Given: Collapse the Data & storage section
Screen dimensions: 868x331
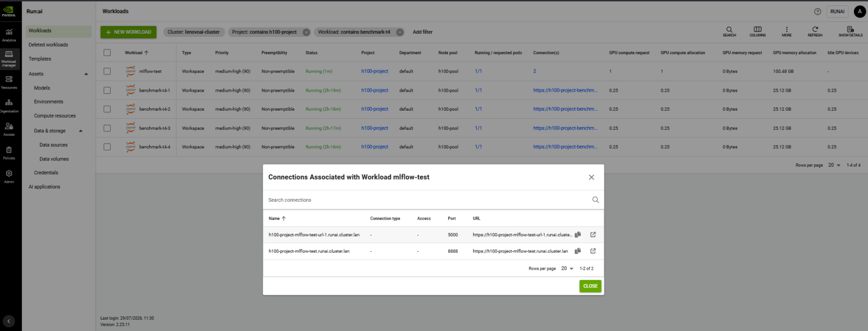Looking at the screenshot, I should [80, 131].
